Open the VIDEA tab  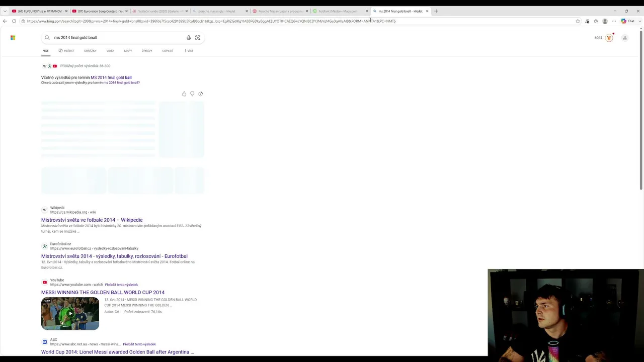[110, 51]
